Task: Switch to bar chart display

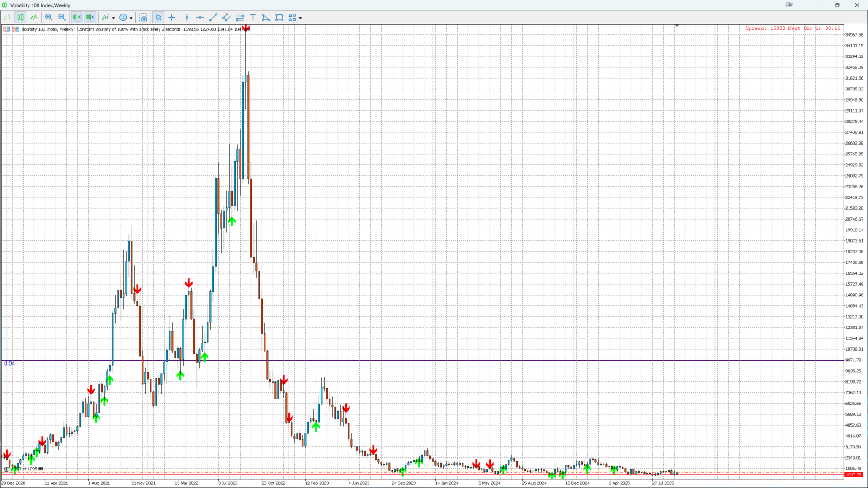Action: (7, 18)
